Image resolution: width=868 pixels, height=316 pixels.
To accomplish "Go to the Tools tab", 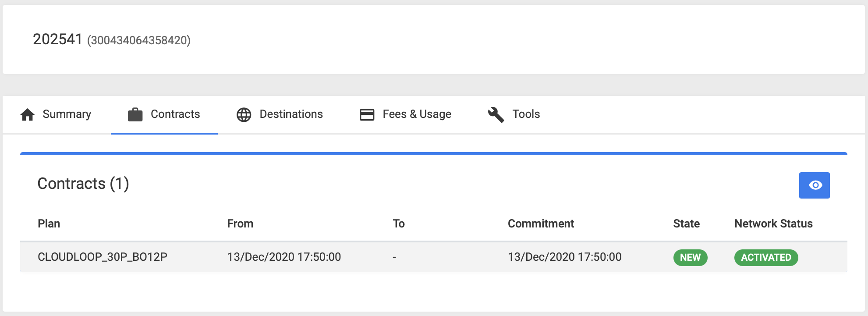I will (x=514, y=114).
